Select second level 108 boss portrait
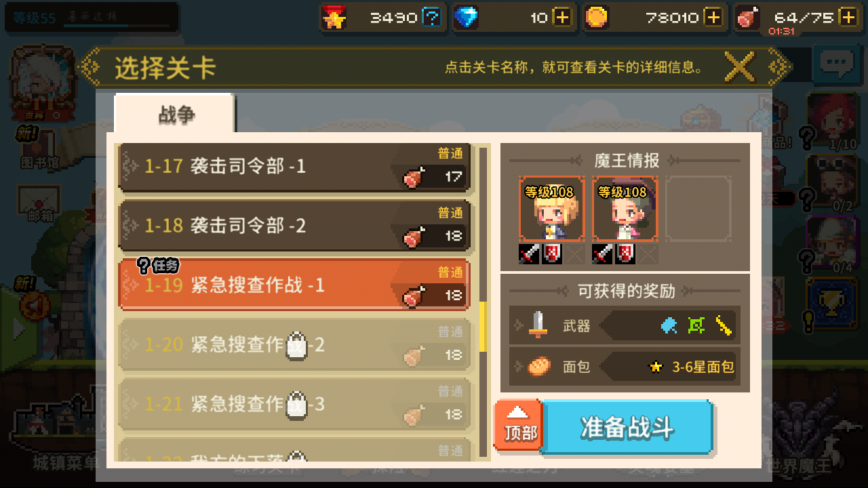 click(x=625, y=209)
